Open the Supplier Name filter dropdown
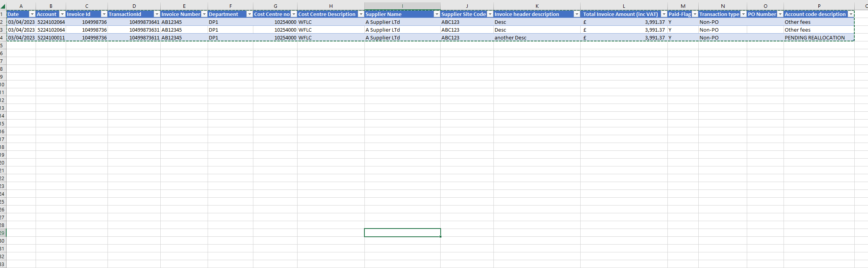Screen dimensions: 868x268 point(437,14)
